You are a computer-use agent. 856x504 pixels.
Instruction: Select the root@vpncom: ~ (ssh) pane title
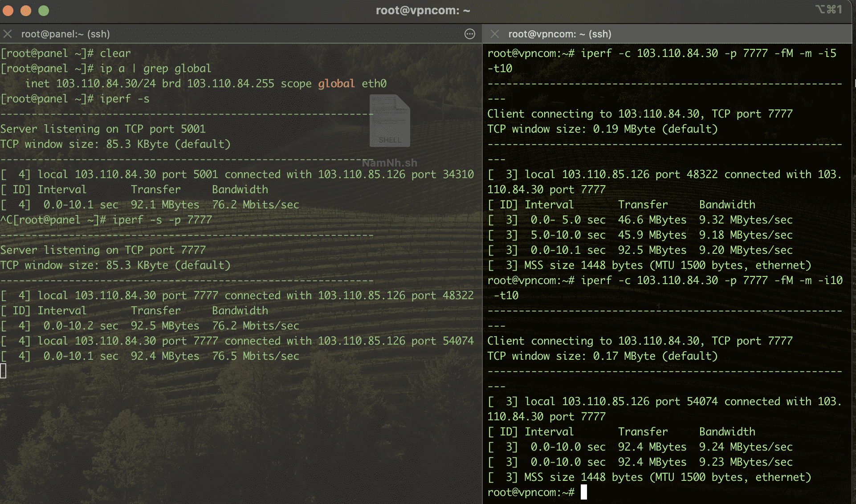coord(559,34)
